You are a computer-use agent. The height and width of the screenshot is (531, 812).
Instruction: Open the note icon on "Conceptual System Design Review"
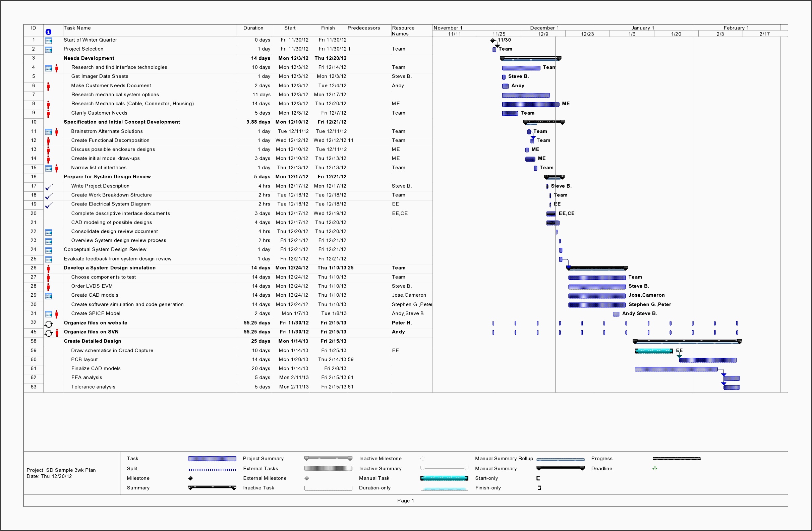(x=49, y=250)
